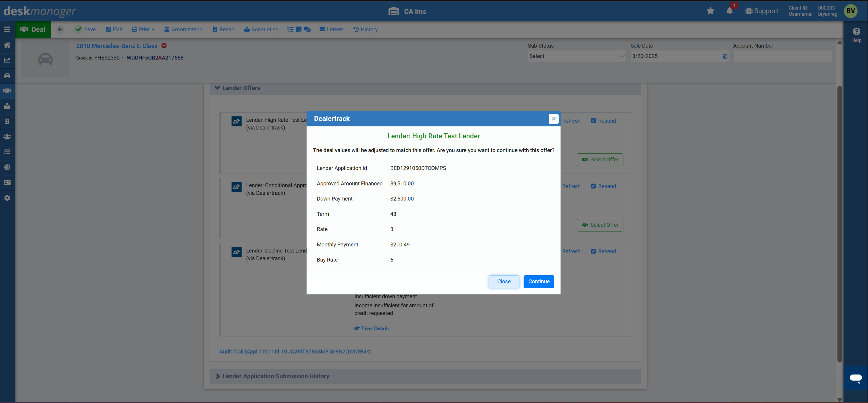
Task: Click Select Offer for High Rate Test Lender
Action: click(600, 159)
